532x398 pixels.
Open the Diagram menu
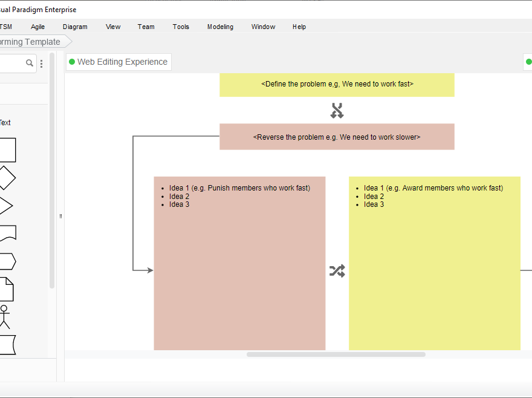(75, 27)
